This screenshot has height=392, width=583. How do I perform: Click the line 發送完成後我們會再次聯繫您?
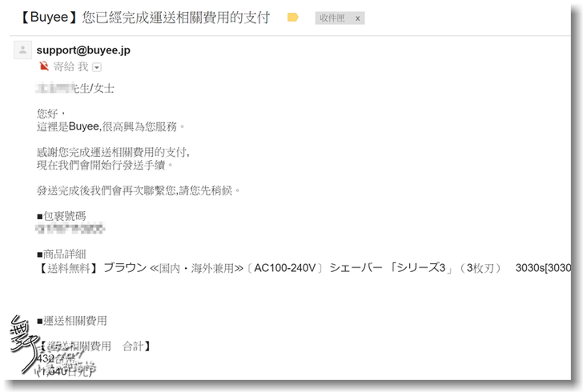139,190
